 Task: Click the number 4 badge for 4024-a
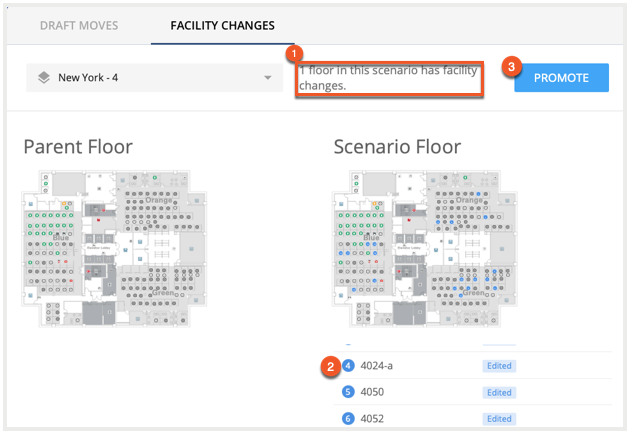(348, 366)
